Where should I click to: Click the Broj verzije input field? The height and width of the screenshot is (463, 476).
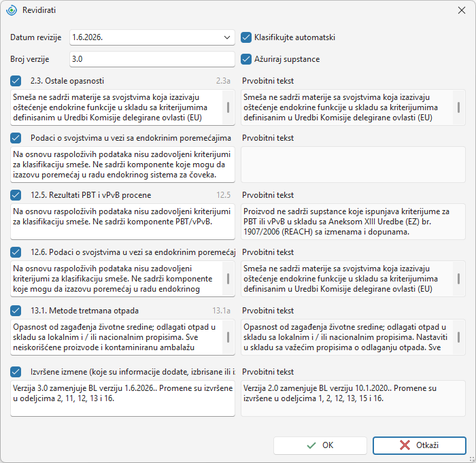(152, 59)
